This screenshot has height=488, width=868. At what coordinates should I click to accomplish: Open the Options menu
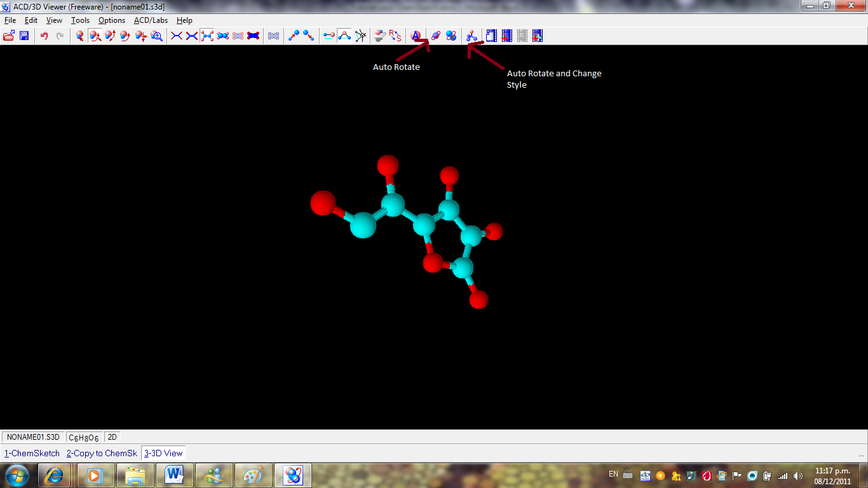point(111,20)
